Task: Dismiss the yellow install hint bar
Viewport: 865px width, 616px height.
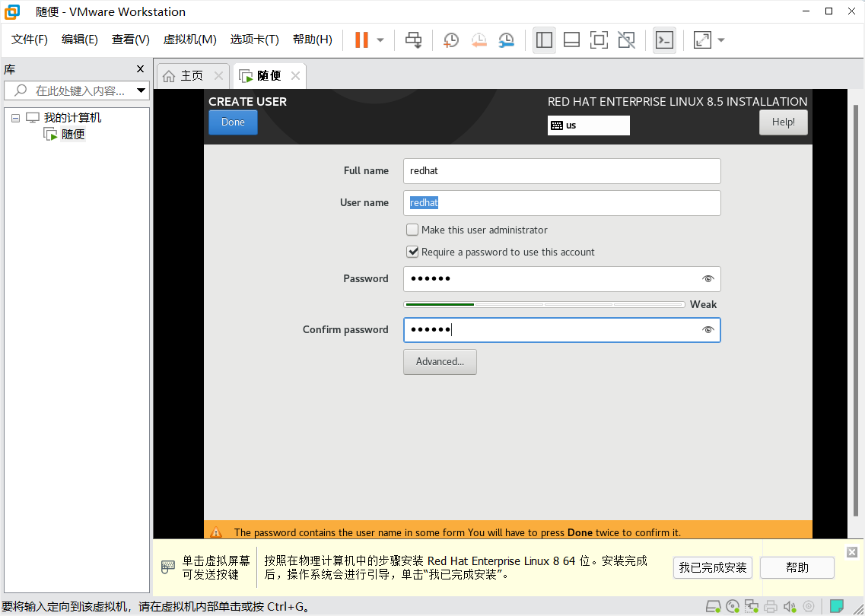Action: (x=852, y=552)
